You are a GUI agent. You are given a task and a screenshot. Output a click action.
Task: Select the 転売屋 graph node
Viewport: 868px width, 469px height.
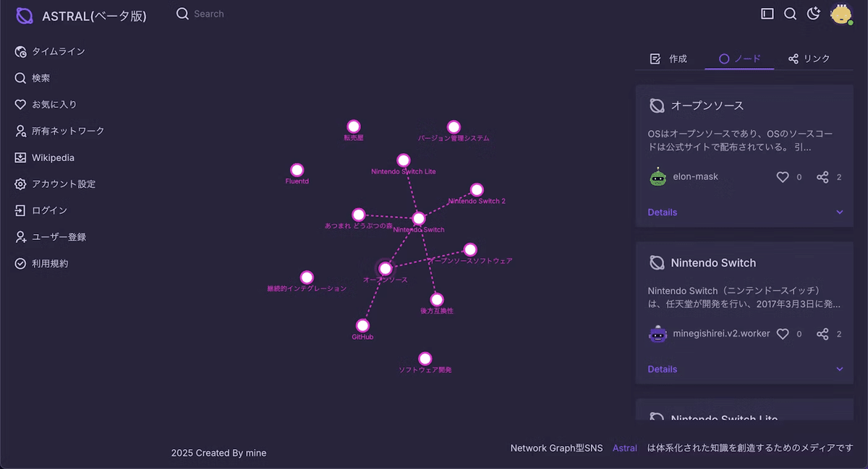click(x=353, y=126)
